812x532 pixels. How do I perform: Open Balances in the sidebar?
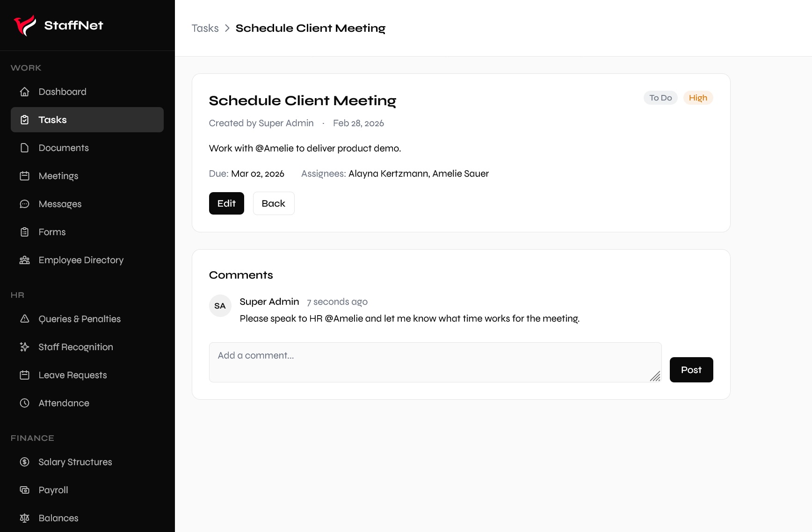click(x=58, y=518)
